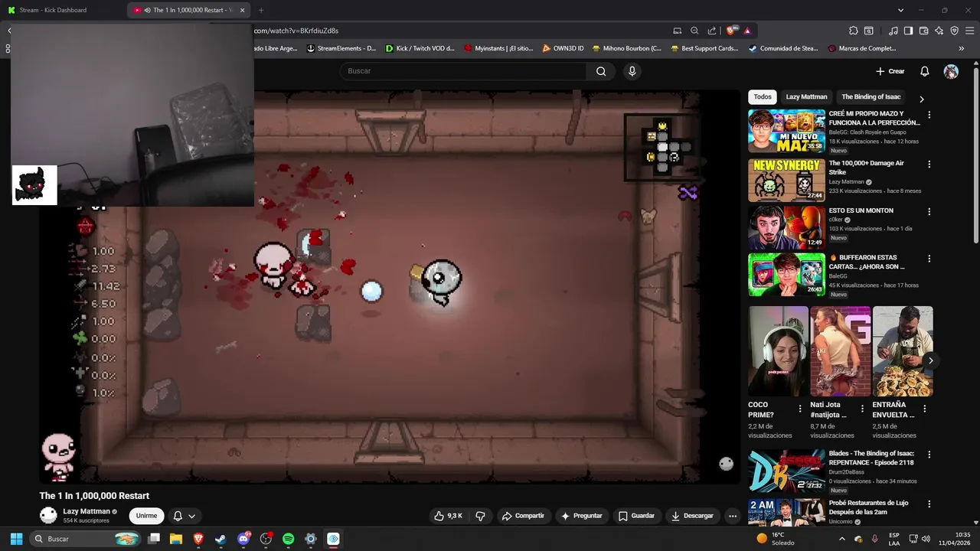Screen dimensions: 980x551
Task: Open Spotify from the taskbar
Action: tap(288, 539)
